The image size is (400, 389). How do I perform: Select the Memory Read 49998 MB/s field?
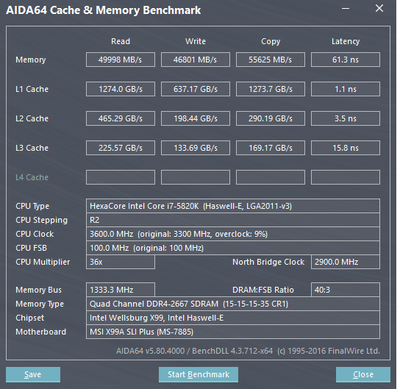click(120, 60)
